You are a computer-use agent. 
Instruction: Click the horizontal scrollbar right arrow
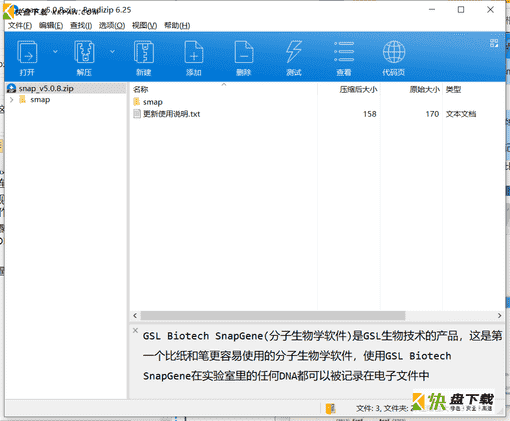tap(499, 315)
